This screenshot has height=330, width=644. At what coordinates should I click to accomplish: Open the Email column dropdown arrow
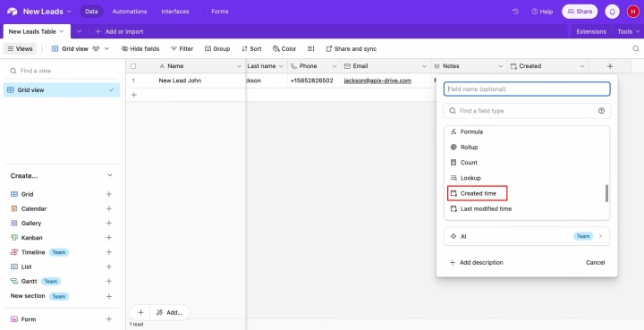tap(424, 66)
